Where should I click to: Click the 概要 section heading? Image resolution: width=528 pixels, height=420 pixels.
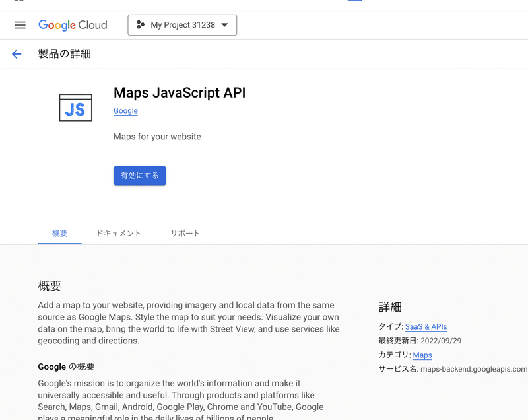coord(49,286)
